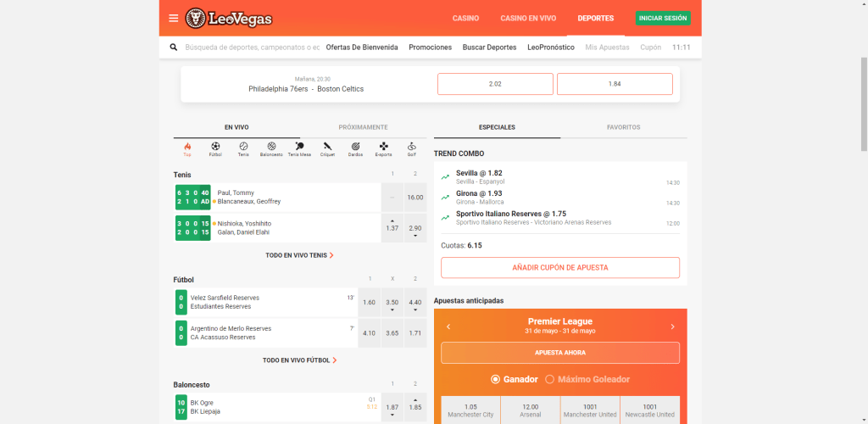The height and width of the screenshot is (424, 868).
Task: Click the Apuesta Ahora button
Action: click(560, 353)
